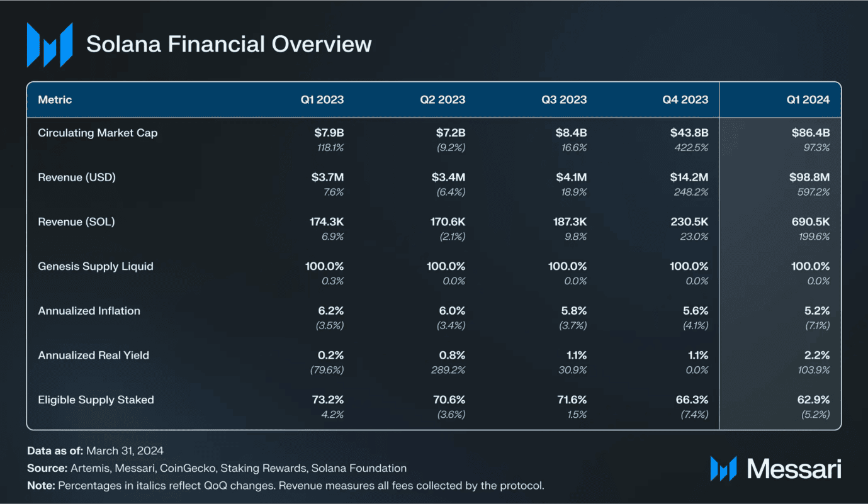Image resolution: width=868 pixels, height=504 pixels.
Task: Click the Data as of March 31, 2024 text
Action: [x=95, y=451]
